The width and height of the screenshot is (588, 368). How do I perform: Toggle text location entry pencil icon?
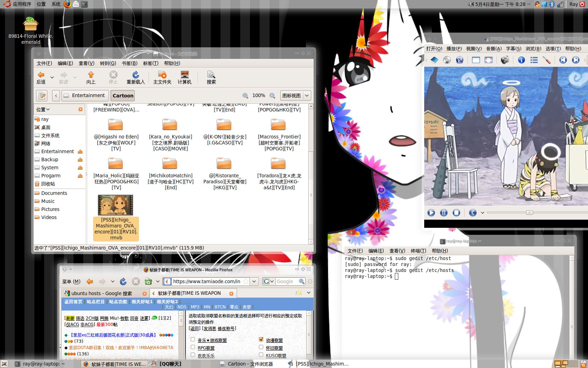[42, 96]
